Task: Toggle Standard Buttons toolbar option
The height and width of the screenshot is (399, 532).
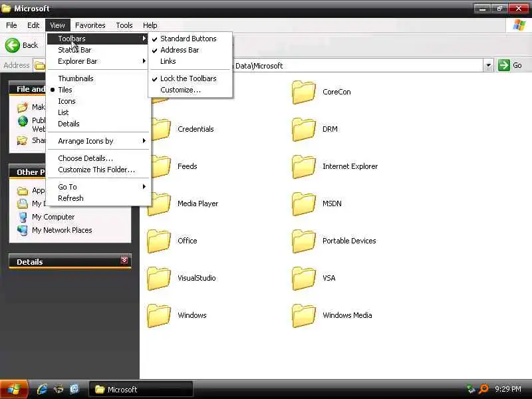Action: (190, 39)
